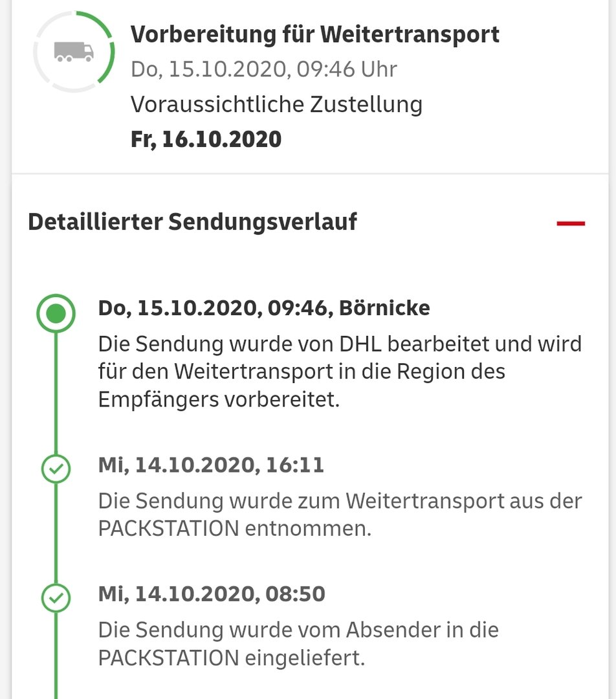Click the Voraussichtliche Zustellung label

(276, 105)
